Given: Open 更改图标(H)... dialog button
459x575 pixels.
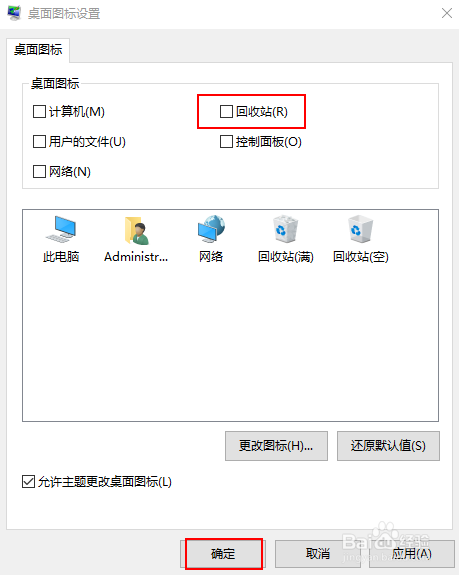Looking at the screenshot, I should [276, 446].
